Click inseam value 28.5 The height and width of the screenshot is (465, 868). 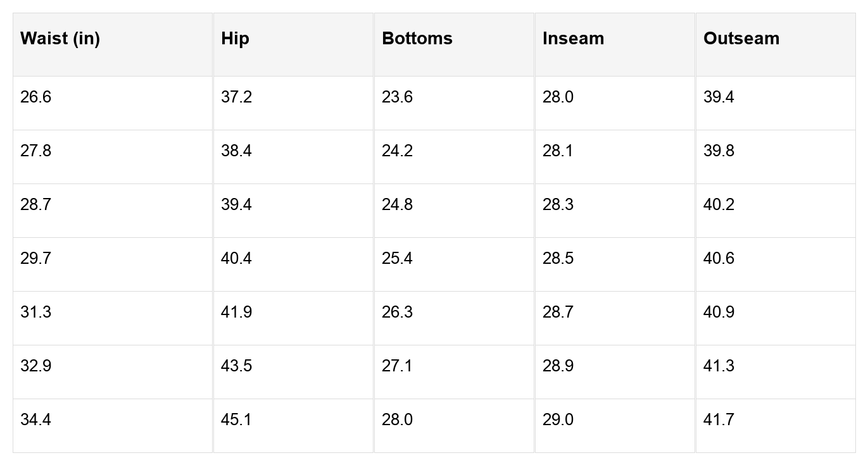tap(558, 259)
